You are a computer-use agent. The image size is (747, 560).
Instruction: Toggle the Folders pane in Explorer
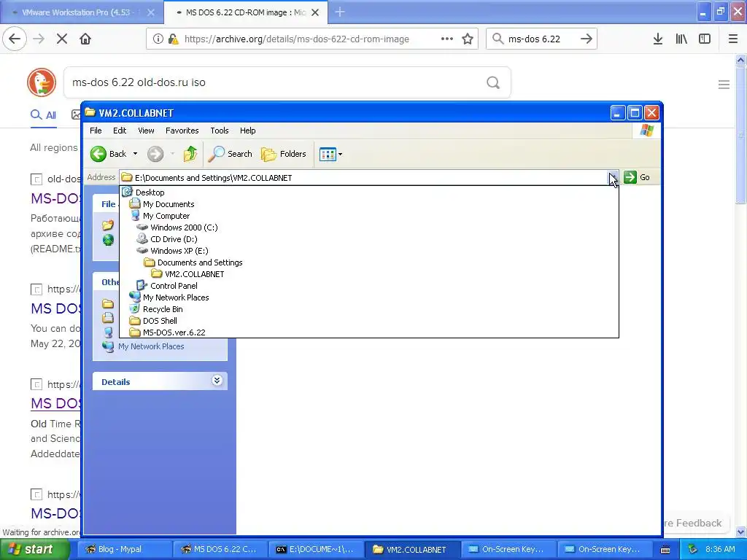tap(284, 154)
